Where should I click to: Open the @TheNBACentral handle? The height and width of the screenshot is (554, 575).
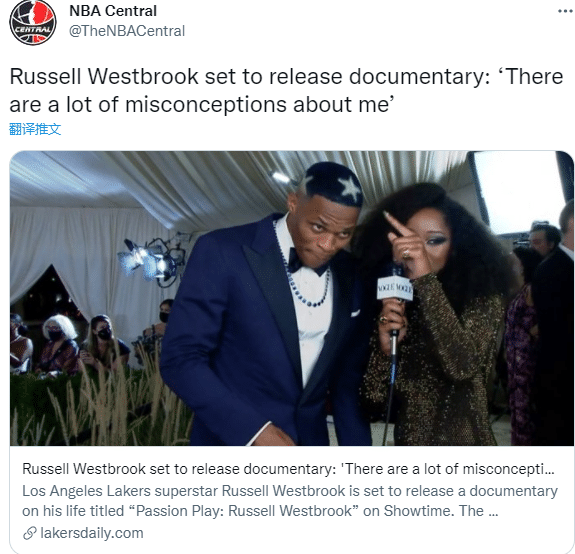tap(127, 31)
